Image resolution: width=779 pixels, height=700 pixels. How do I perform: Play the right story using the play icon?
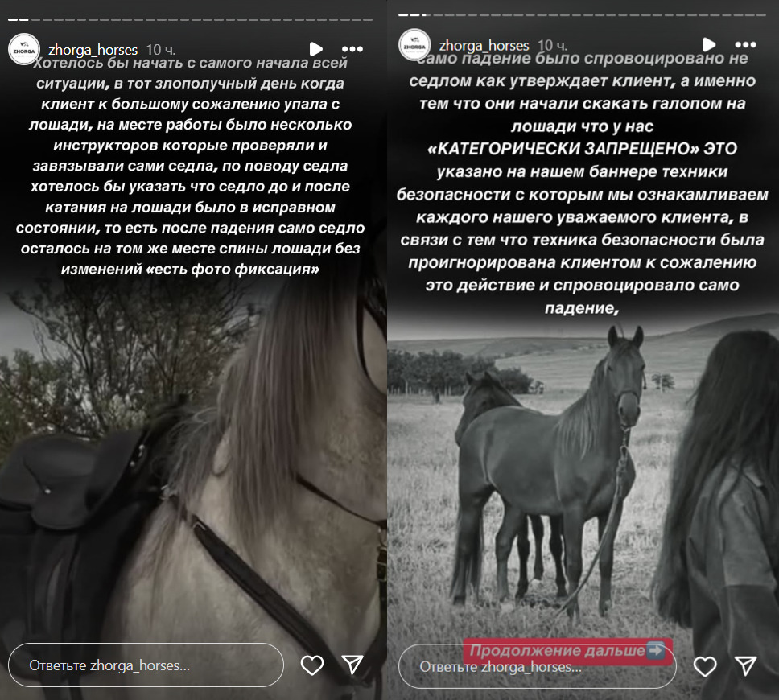point(709,45)
